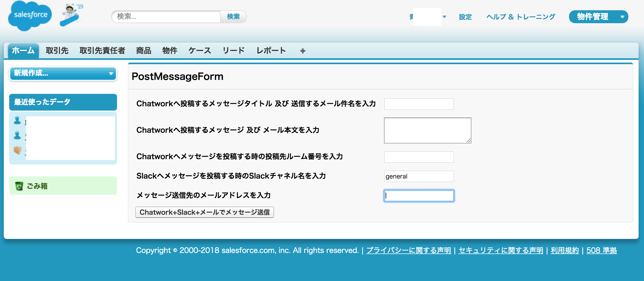644x281 pixels.
Task: Open the セキュリティに関する声明 link
Action: [x=501, y=250]
